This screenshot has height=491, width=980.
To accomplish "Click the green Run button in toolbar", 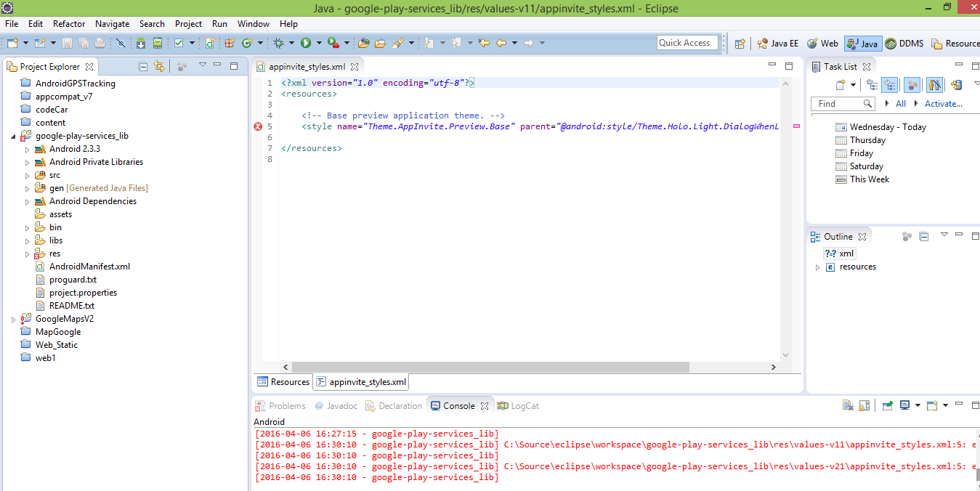I will coord(306,44).
